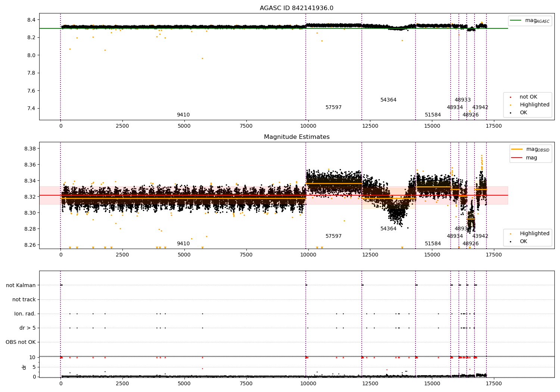Image resolution: width=560 pixels, height=392 pixels.
Task: Click the "dr > 5" axis label
Action: (28, 328)
